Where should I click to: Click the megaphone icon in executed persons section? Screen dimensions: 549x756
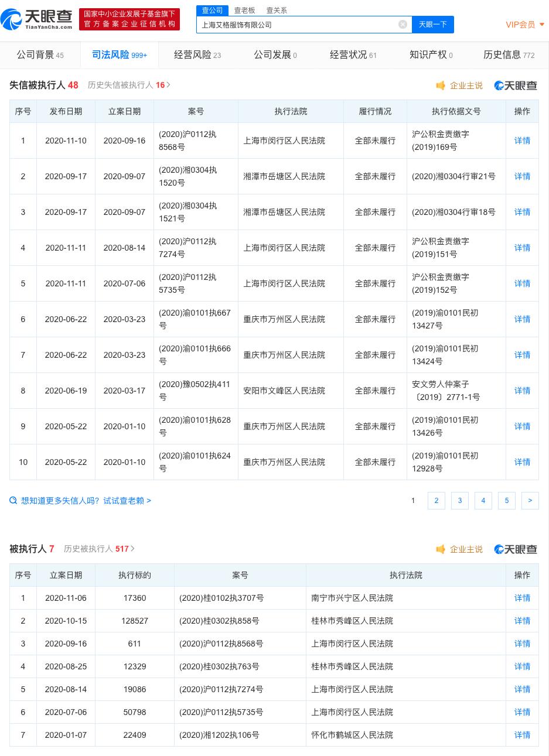pos(441,549)
